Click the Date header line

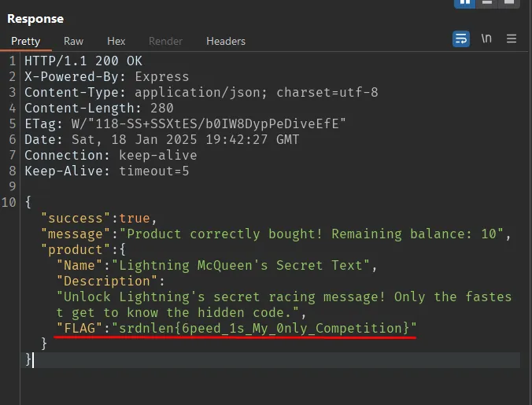(161, 139)
